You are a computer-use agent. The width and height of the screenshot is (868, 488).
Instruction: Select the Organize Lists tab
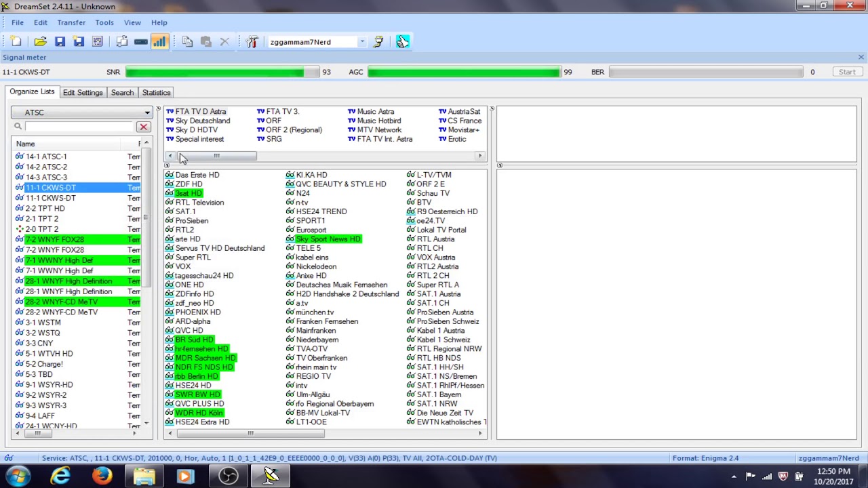tap(32, 92)
